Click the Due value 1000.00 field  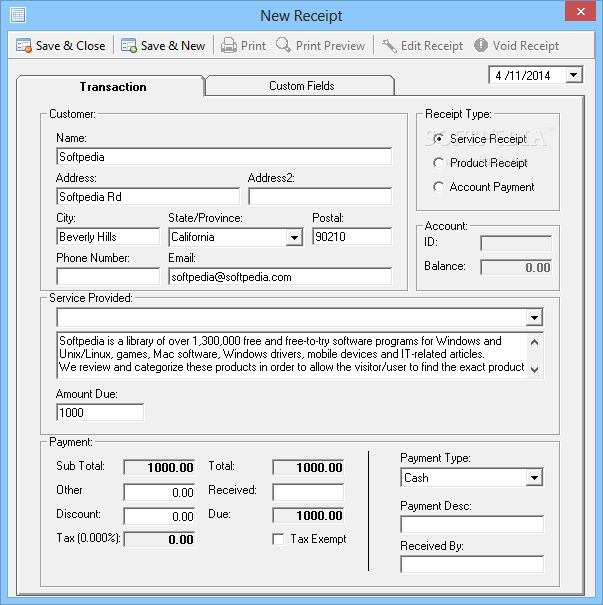click(x=308, y=515)
